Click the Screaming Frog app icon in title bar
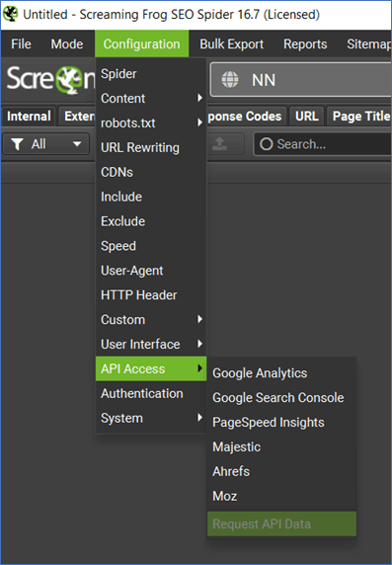The width and height of the screenshot is (392, 565). pyautogui.click(x=10, y=14)
